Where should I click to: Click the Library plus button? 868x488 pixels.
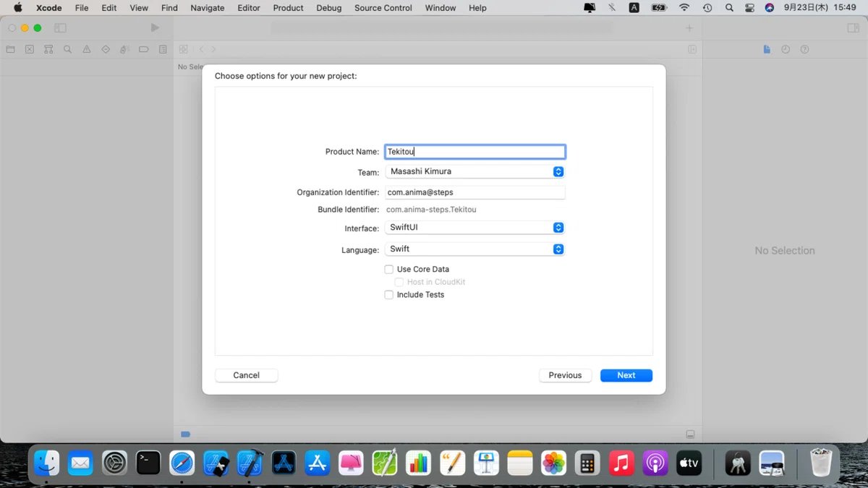(x=689, y=28)
